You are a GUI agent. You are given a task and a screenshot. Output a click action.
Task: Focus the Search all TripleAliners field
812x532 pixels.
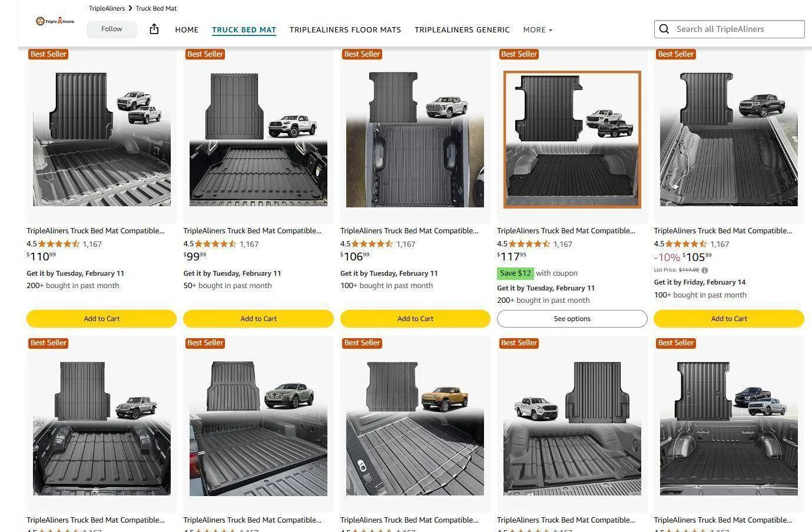click(x=729, y=29)
